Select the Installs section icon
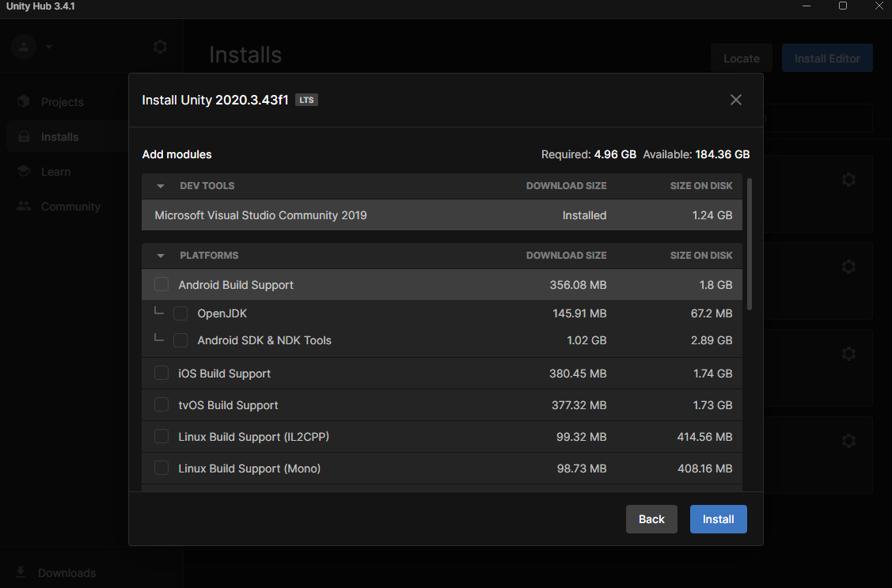Image resolution: width=892 pixels, height=588 pixels. (x=23, y=136)
